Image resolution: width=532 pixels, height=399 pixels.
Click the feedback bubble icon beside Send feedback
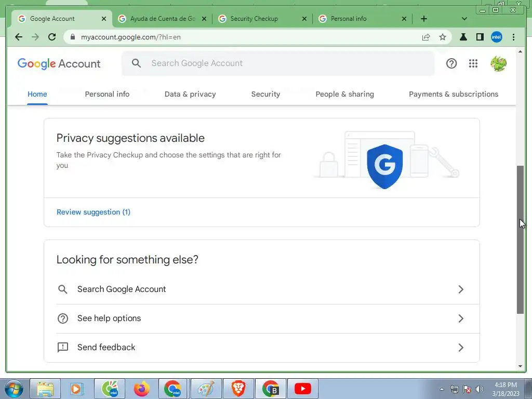(x=63, y=348)
